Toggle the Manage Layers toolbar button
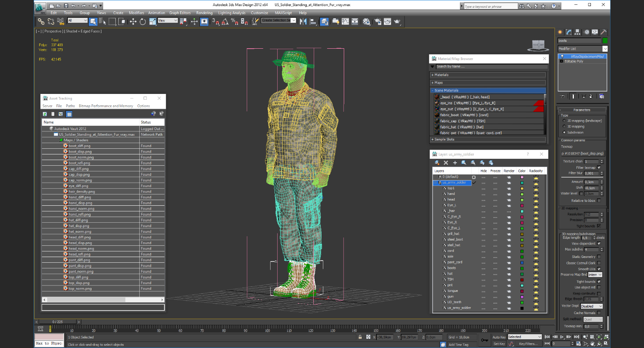The image size is (644, 348). click(x=324, y=21)
